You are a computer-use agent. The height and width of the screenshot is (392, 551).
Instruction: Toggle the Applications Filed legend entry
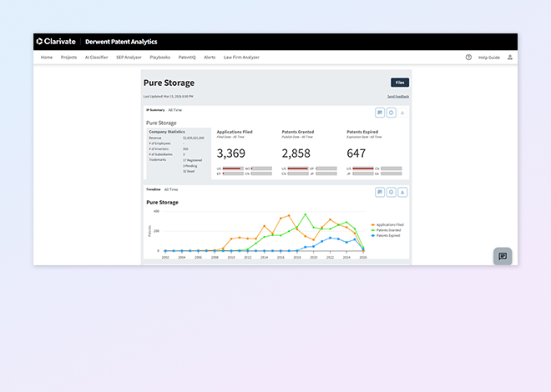(387, 224)
